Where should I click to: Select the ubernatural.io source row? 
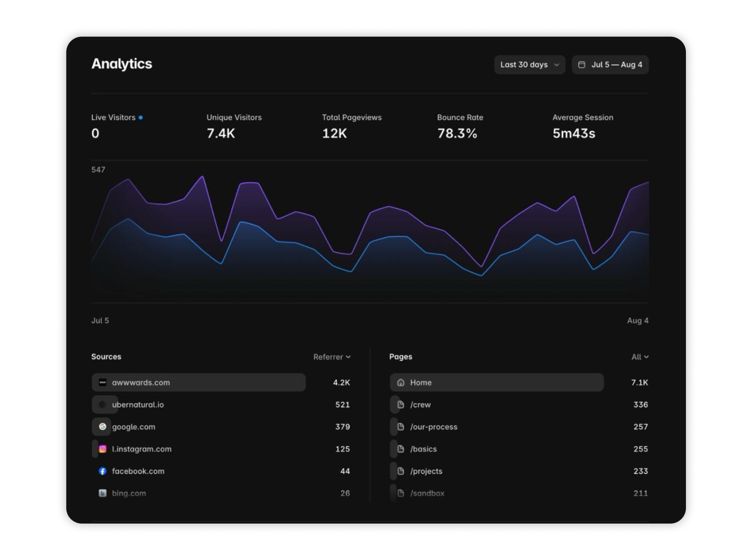[221, 404]
